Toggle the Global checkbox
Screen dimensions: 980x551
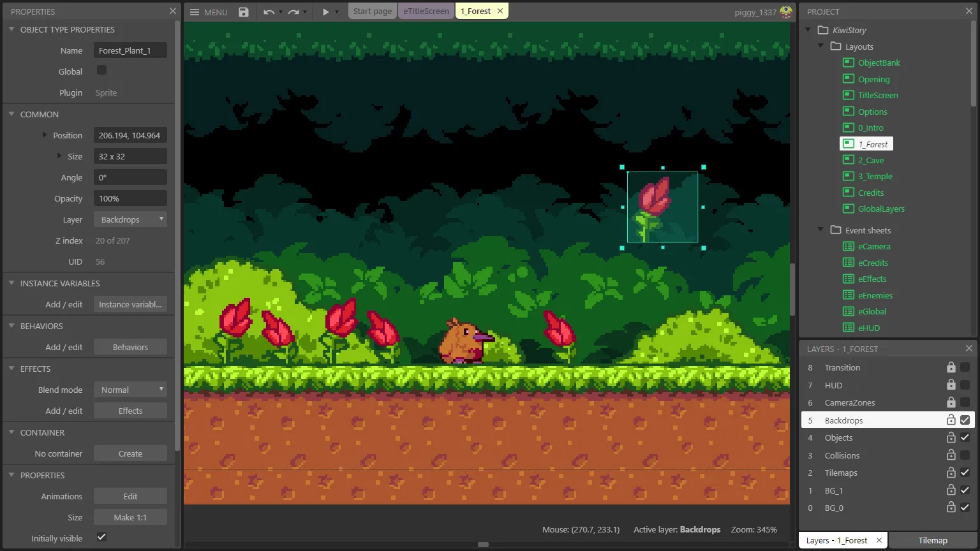pos(101,70)
